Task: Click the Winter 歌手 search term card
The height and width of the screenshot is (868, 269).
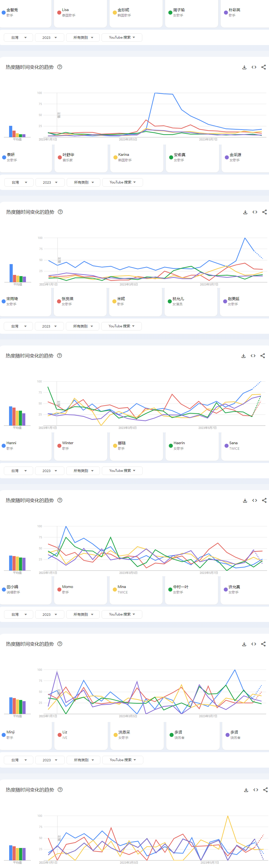Action: (x=80, y=445)
